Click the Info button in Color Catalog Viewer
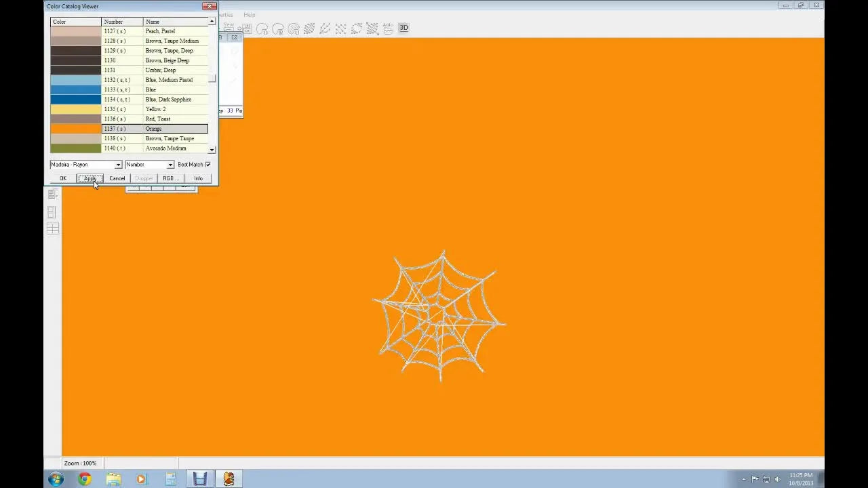Screen dimensions: 868x488 pyautogui.click(x=198, y=178)
